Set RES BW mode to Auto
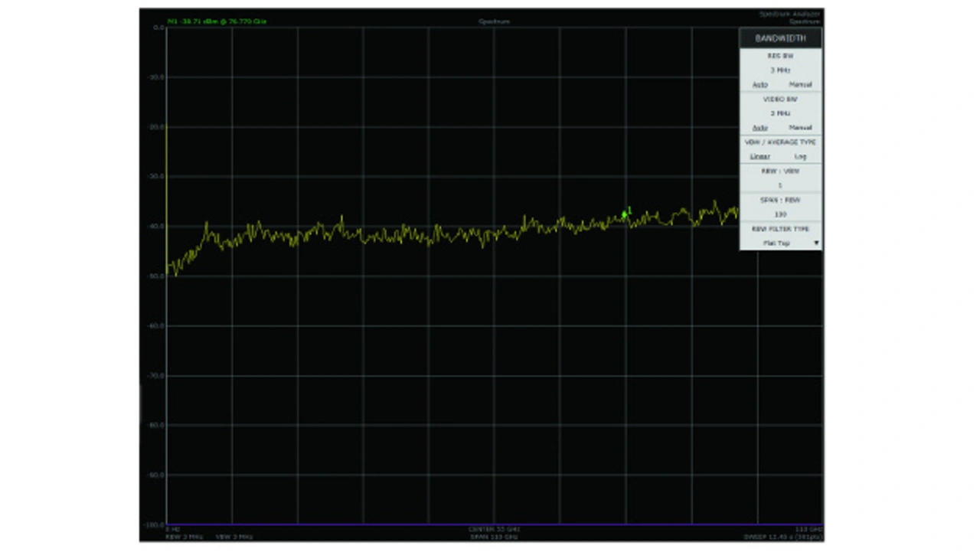Viewport: 980px width, 552px height. pyautogui.click(x=759, y=84)
